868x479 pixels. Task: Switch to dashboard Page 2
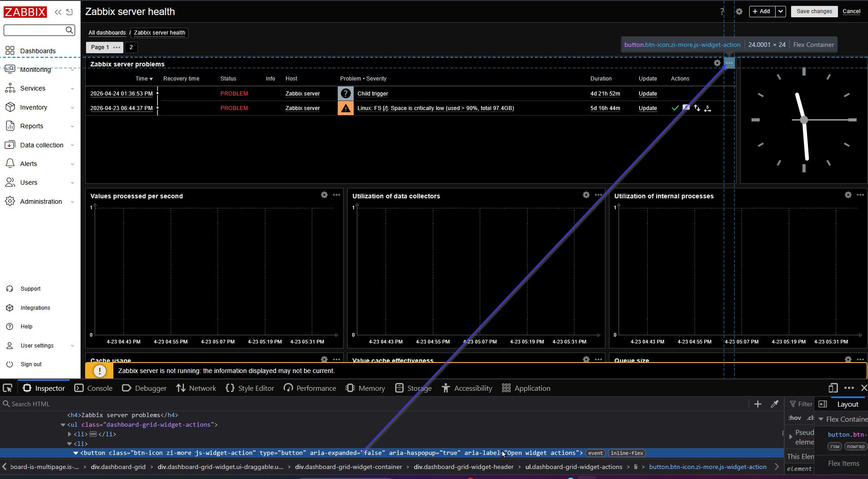point(131,47)
